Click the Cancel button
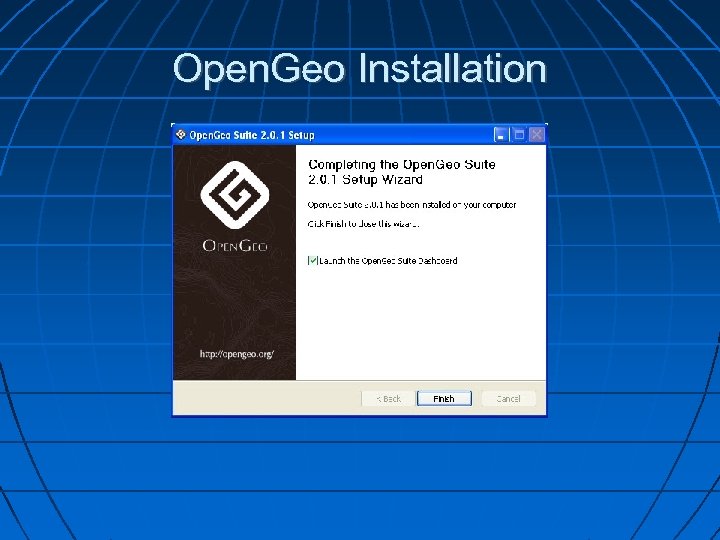This screenshot has height=540, width=720. pos(508,399)
